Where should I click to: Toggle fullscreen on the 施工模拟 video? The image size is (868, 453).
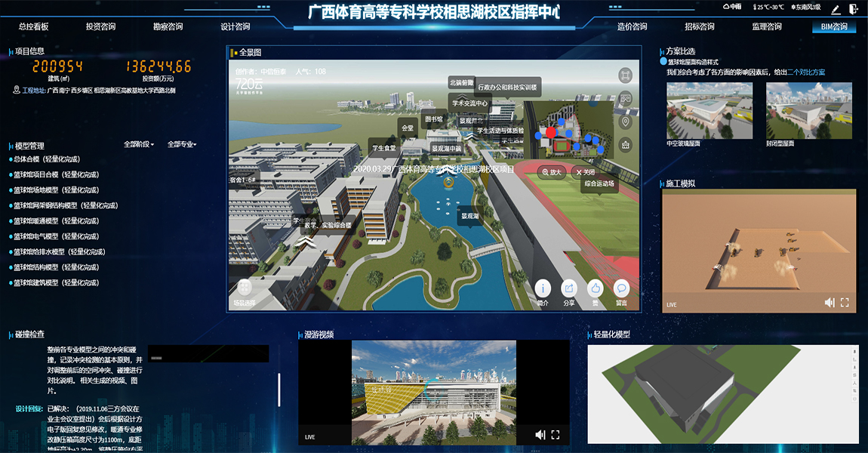(845, 303)
